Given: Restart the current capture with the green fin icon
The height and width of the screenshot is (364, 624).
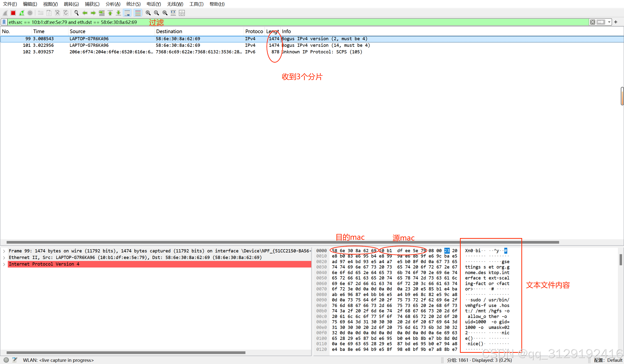Looking at the screenshot, I should coord(22,13).
